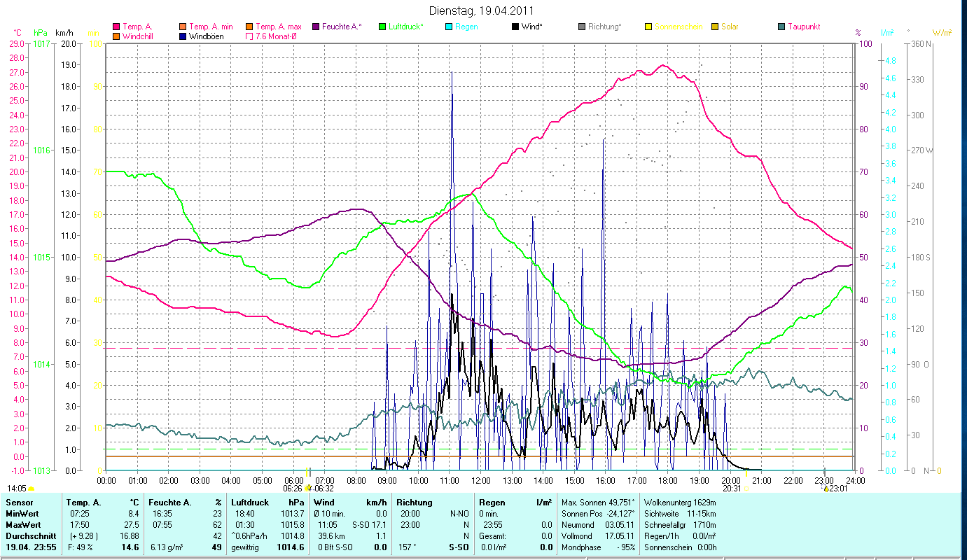Click the sunset marker at 20:31
Screen dimensions: 967x560
point(746,488)
